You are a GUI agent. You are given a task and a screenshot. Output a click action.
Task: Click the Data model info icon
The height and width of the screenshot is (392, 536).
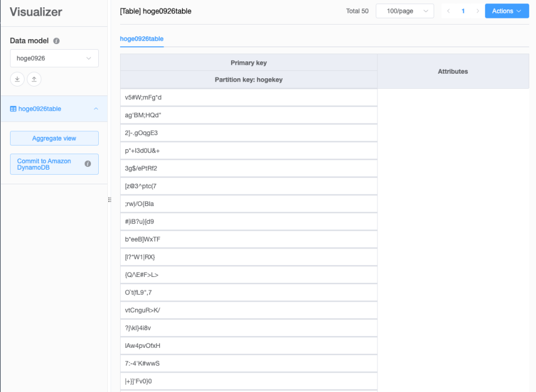coord(56,41)
